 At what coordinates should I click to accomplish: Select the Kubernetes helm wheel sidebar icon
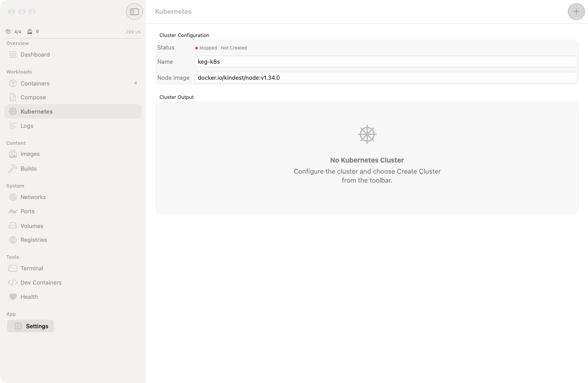13,111
